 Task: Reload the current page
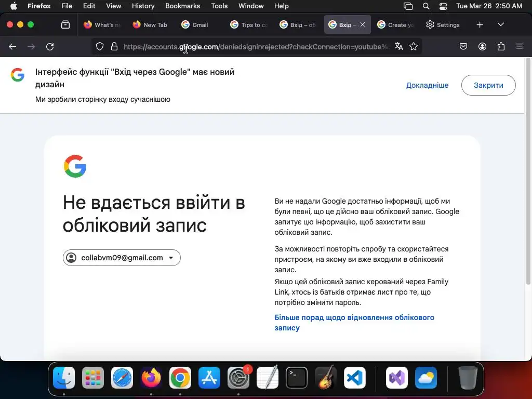50,46
